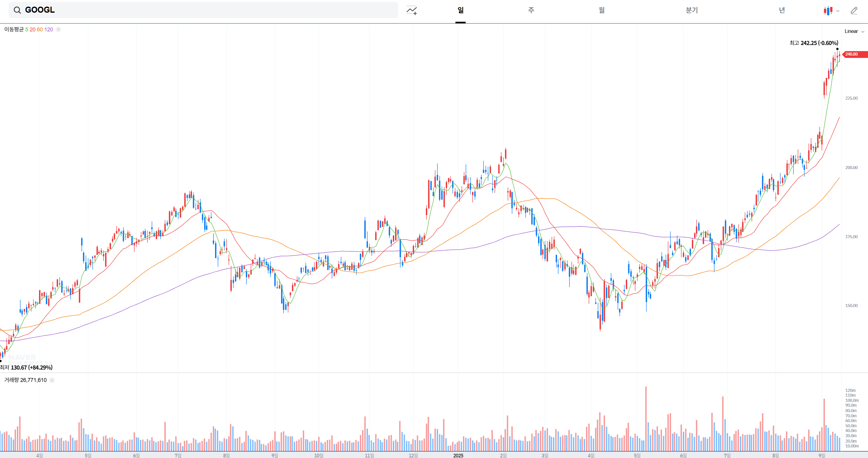
Task: Click the search magnifier icon
Action: click(17, 10)
